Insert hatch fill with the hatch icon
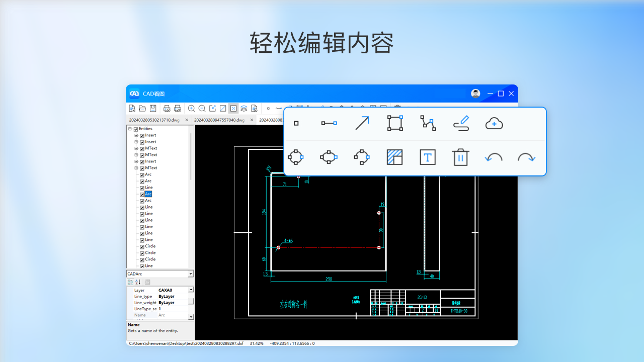 pyautogui.click(x=394, y=157)
